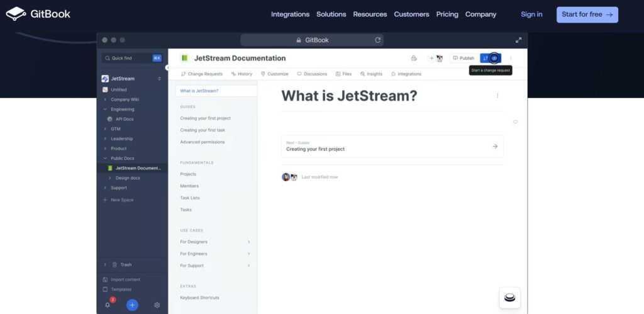Open the Resources navigation menu
This screenshot has height=314, width=644.
tap(370, 14)
